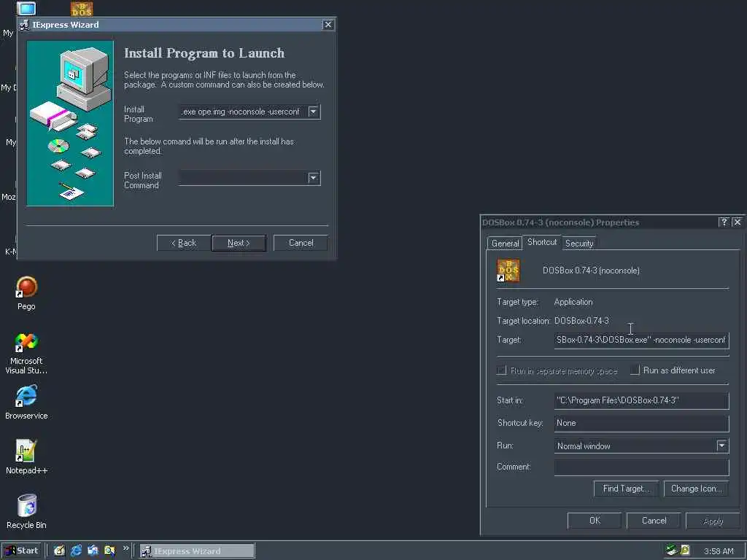Close the DOSBox Properties dialog
The image size is (747, 560).
(738, 222)
